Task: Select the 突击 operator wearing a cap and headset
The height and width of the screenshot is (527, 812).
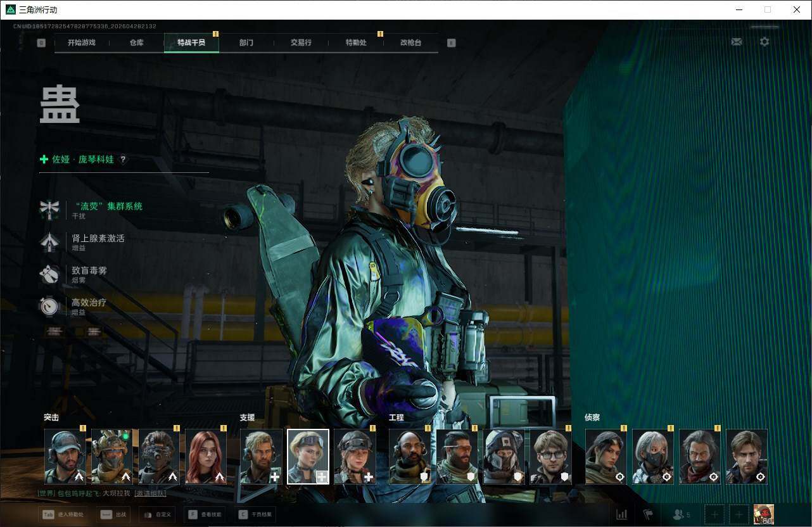Action: pos(65,457)
